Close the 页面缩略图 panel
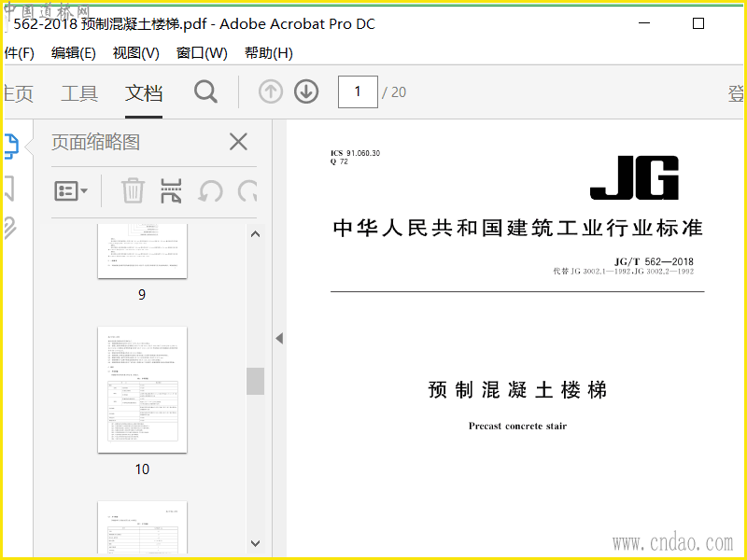 (x=238, y=142)
